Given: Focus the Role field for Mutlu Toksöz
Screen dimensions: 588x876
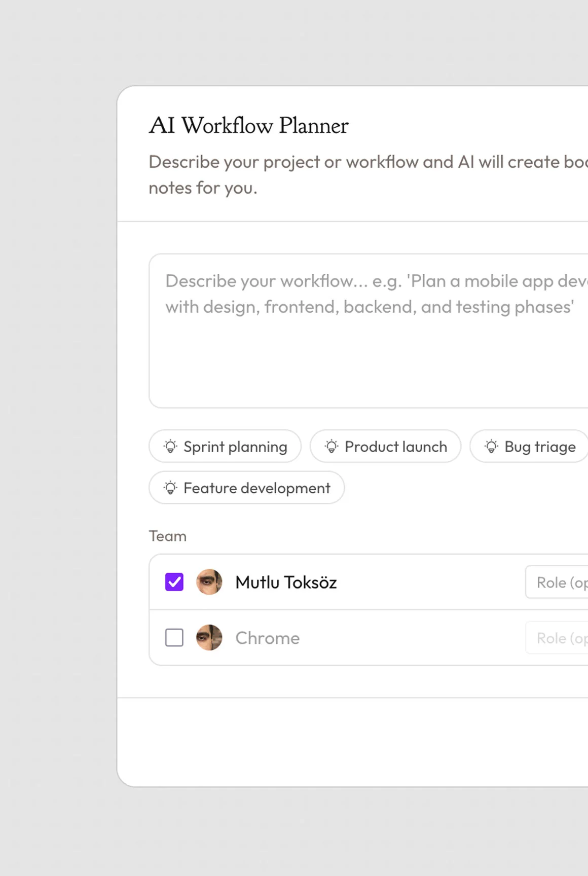Looking at the screenshot, I should 558,582.
